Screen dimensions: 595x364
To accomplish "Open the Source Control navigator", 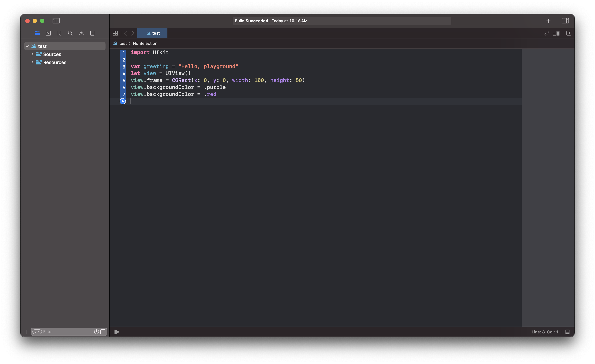I will coord(48,33).
